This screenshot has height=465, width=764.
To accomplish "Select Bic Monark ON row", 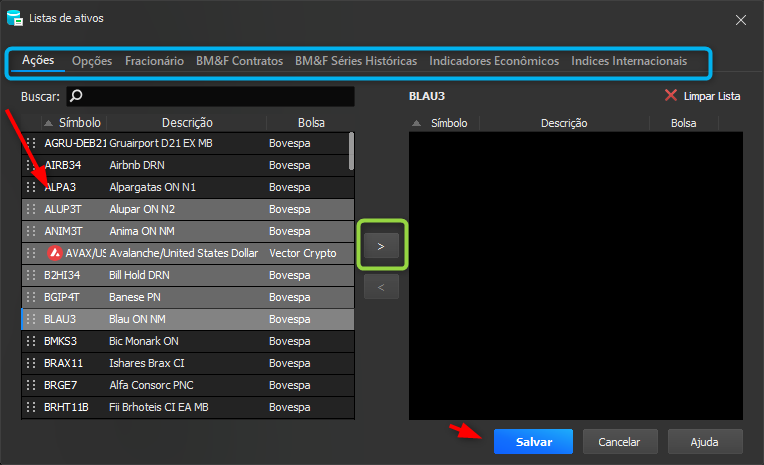I will click(x=188, y=341).
